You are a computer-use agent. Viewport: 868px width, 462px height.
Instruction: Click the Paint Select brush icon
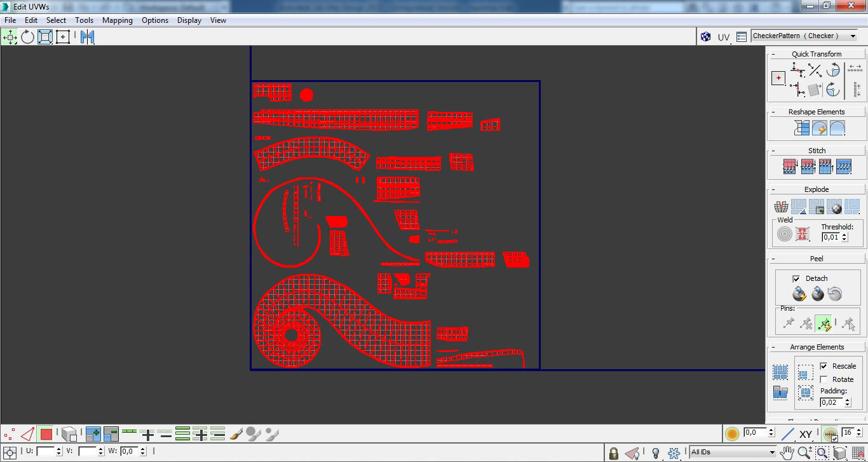point(236,435)
